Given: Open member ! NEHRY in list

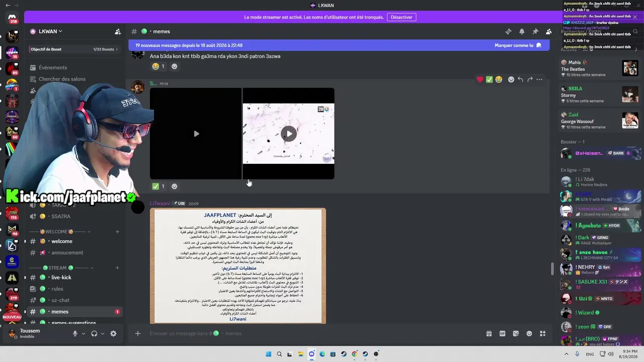Looking at the screenshot, I should (x=601, y=269).
